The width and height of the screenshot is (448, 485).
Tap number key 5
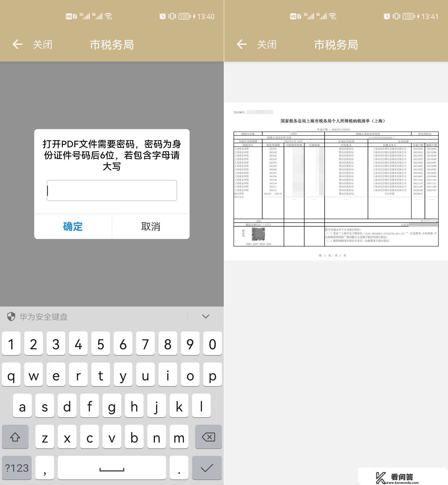(x=101, y=344)
